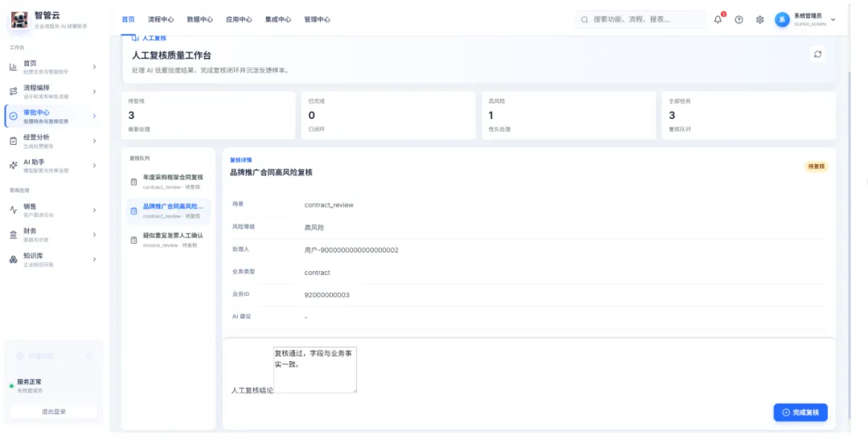
Task: Click the 退出登录 button
Action: 54,412
